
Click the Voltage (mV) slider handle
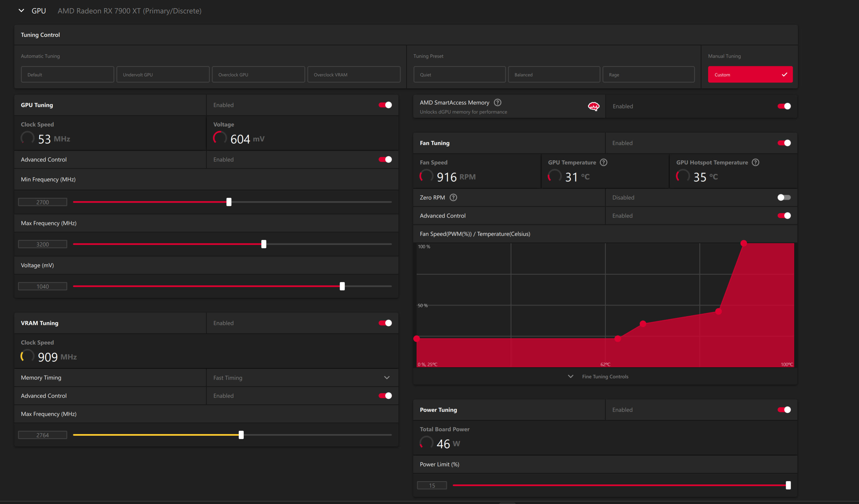pos(342,286)
